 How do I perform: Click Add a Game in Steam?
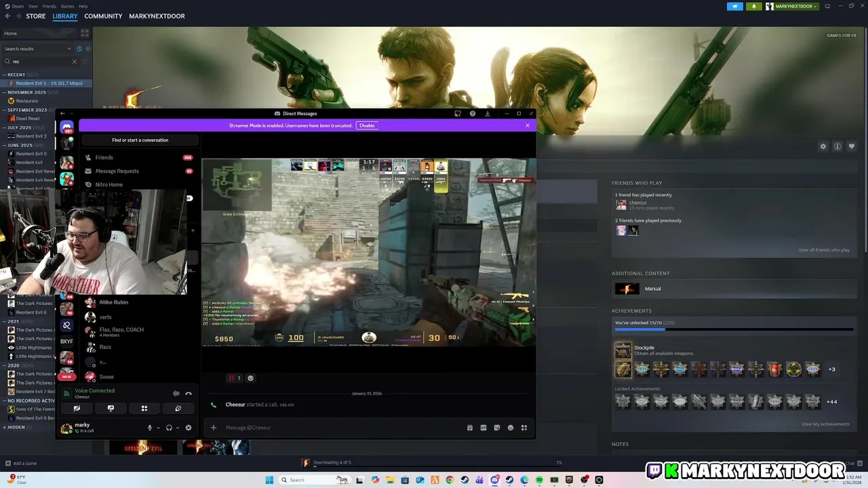tap(21, 464)
